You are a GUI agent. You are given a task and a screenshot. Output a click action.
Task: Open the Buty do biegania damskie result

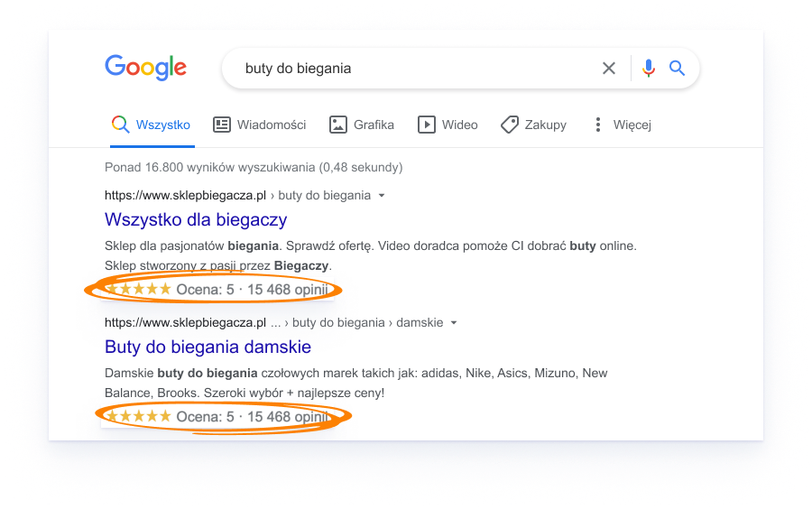208,347
